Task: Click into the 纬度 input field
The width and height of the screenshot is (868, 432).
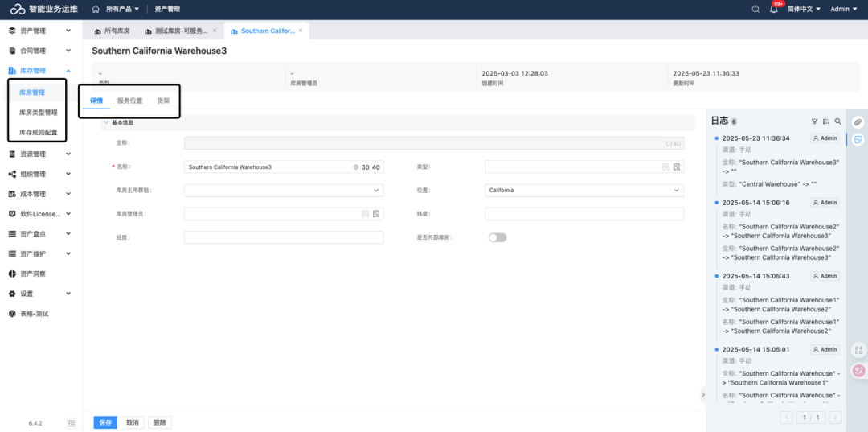Action: click(584, 214)
